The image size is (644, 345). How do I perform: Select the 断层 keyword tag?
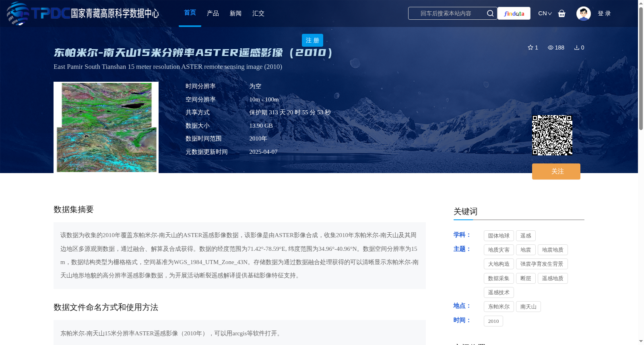click(x=526, y=279)
